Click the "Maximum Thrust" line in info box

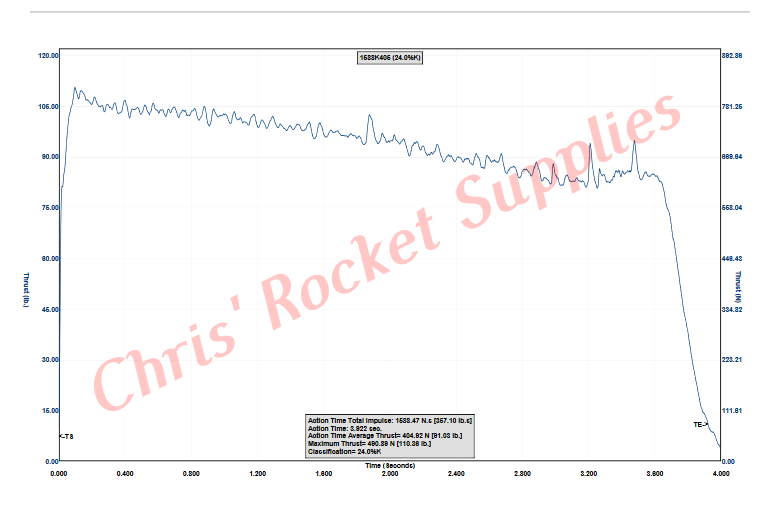(x=369, y=444)
